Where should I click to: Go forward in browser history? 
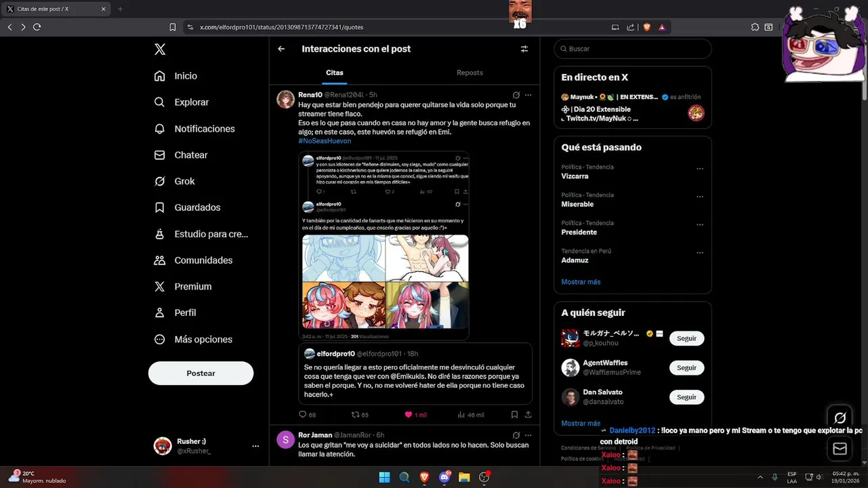[23, 27]
